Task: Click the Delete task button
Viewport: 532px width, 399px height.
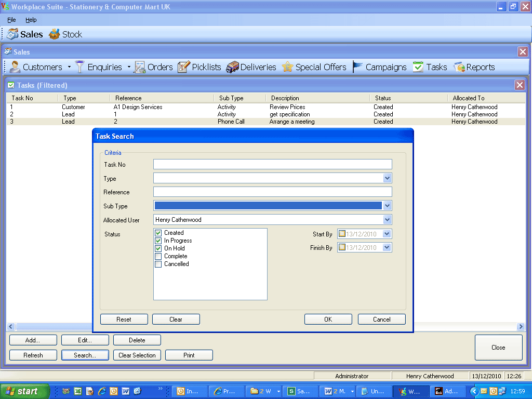Action: pos(137,340)
